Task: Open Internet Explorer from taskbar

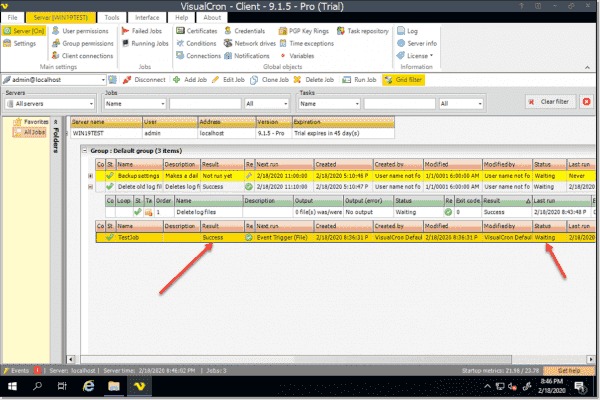Action: pos(88,387)
